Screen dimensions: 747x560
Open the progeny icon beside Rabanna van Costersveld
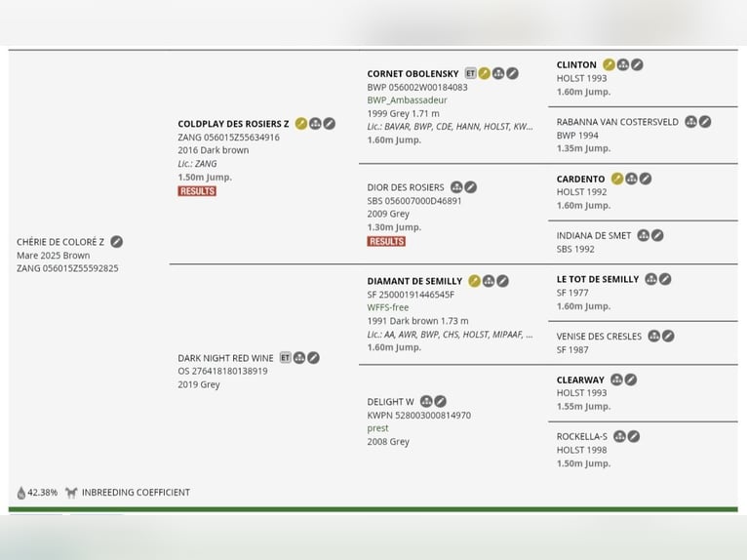690,122
